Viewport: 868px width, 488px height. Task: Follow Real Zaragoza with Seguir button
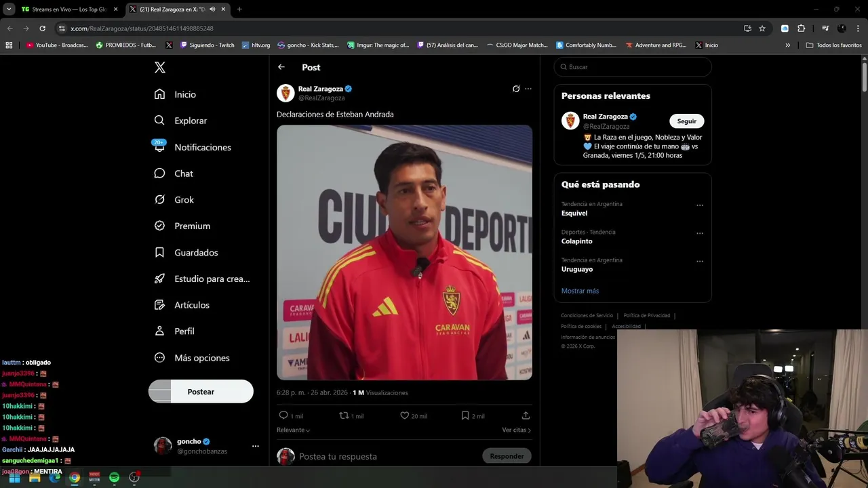[687, 121]
